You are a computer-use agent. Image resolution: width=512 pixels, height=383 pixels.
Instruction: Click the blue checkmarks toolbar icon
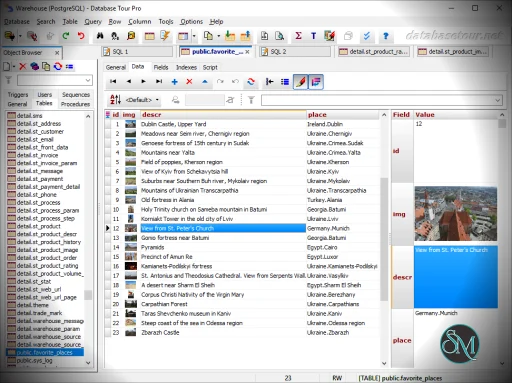click(367, 36)
